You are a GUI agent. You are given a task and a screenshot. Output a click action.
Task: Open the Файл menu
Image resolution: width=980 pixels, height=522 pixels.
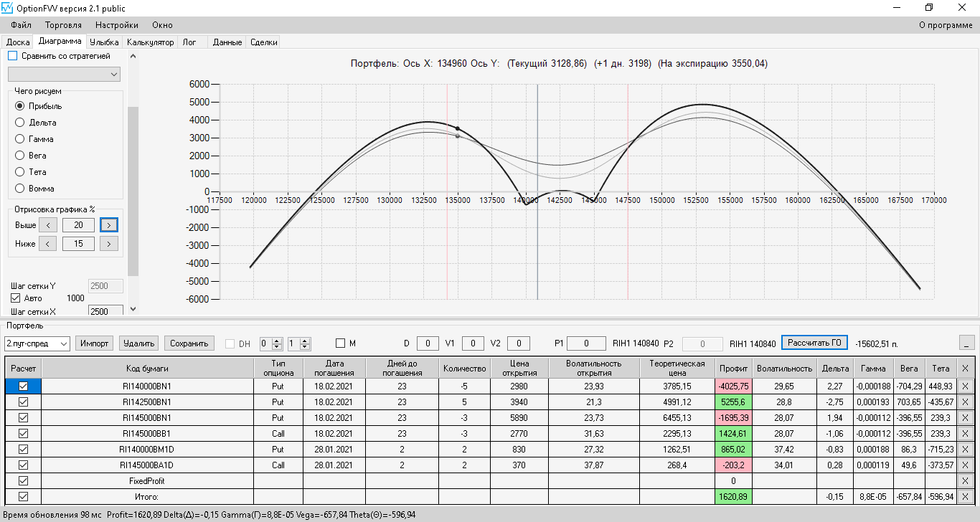coord(22,25)
